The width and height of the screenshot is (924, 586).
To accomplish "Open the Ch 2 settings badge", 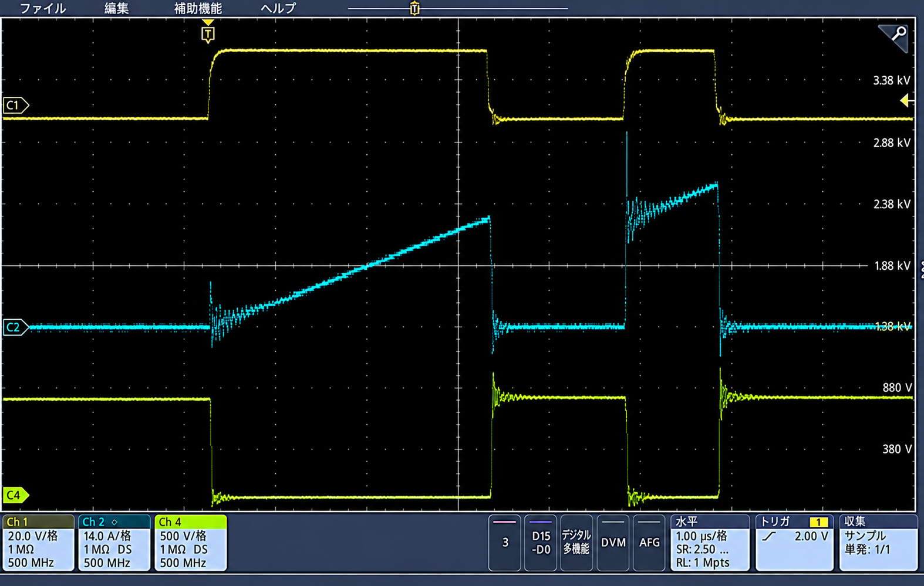I will (114, 543).
